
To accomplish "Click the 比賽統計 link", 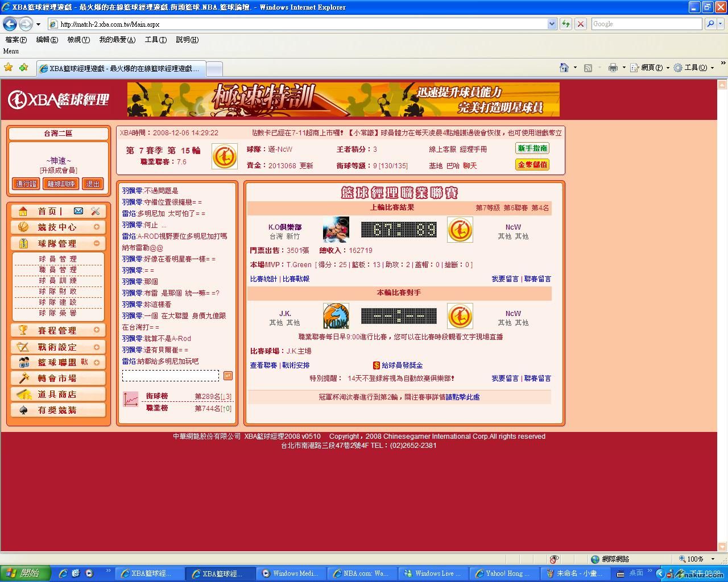I will coord(263,279).
